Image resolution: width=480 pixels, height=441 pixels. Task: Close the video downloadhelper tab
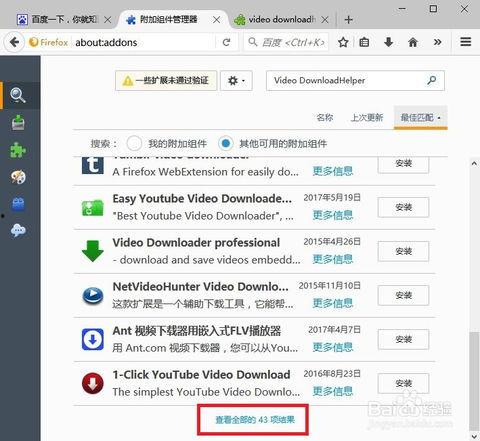pos(325,20)
